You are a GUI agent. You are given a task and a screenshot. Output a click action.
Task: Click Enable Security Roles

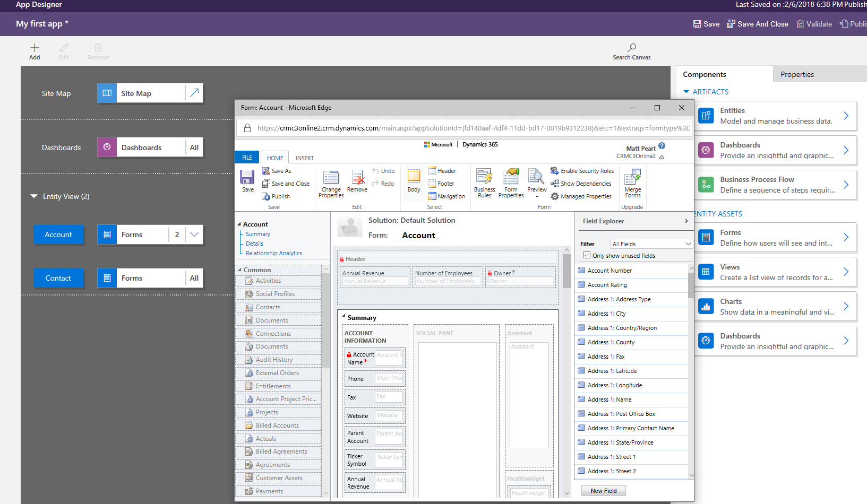(x=582, y=171)
